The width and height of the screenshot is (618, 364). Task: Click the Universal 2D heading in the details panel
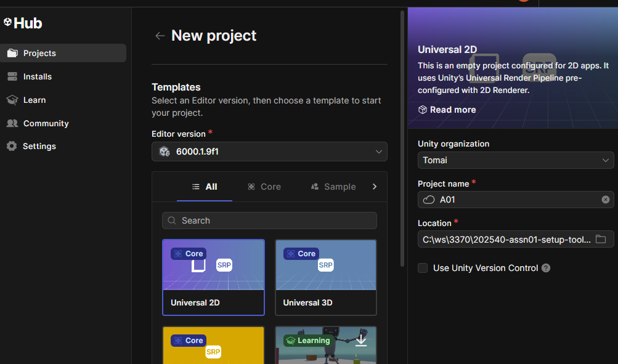tap(447, 50)
